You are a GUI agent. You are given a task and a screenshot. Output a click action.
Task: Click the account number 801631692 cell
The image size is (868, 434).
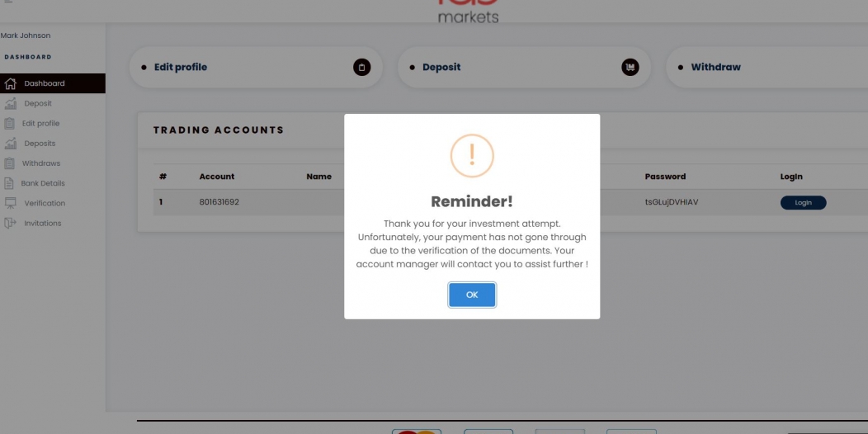point(219,203)
